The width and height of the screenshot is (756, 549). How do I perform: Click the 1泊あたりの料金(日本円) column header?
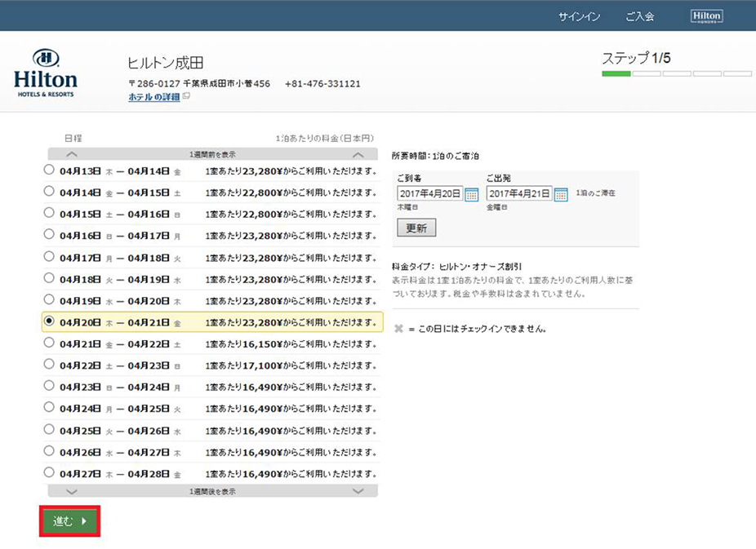tap(324, 138)
